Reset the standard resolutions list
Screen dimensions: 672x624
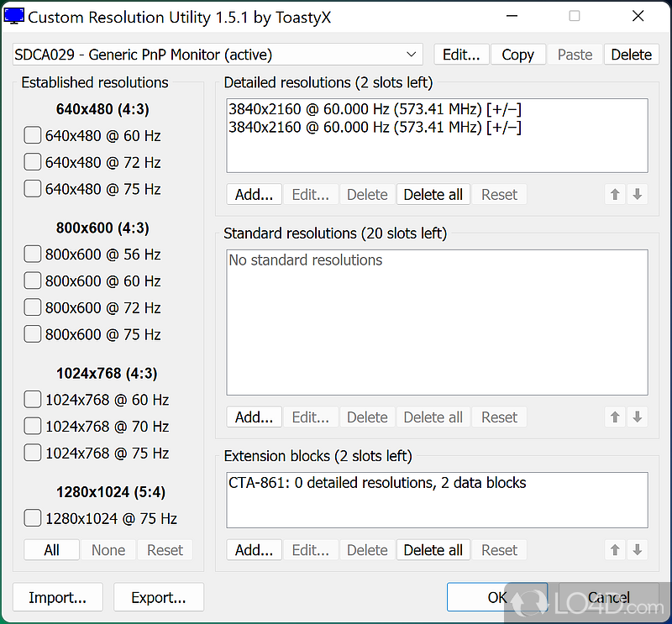[x=499, y=417]
